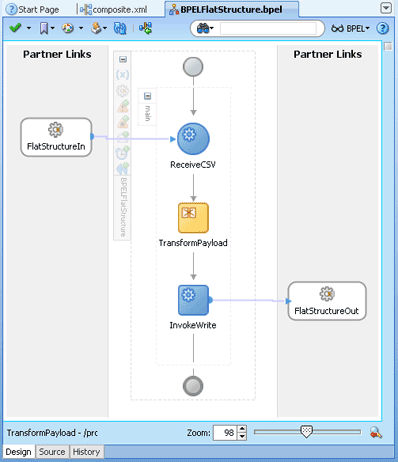Click the add compensation rewind icon on the scope bar

[123, 169]
